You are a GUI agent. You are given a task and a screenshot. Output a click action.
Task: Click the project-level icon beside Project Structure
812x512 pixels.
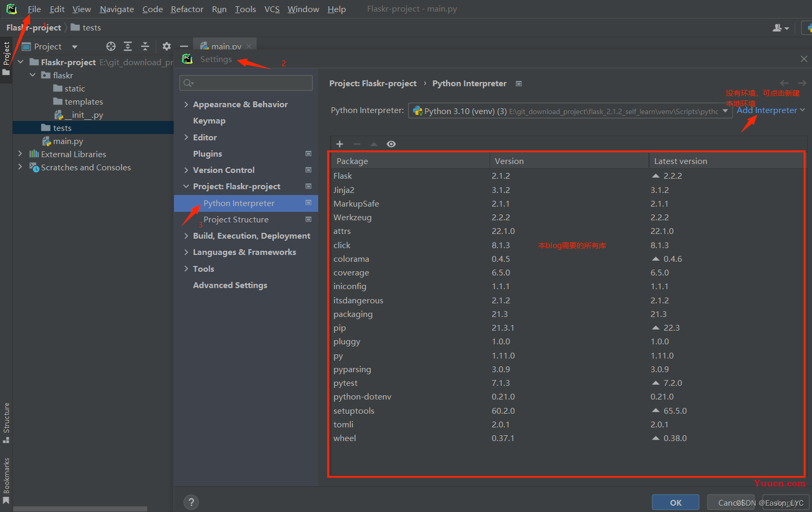point(309,219)
